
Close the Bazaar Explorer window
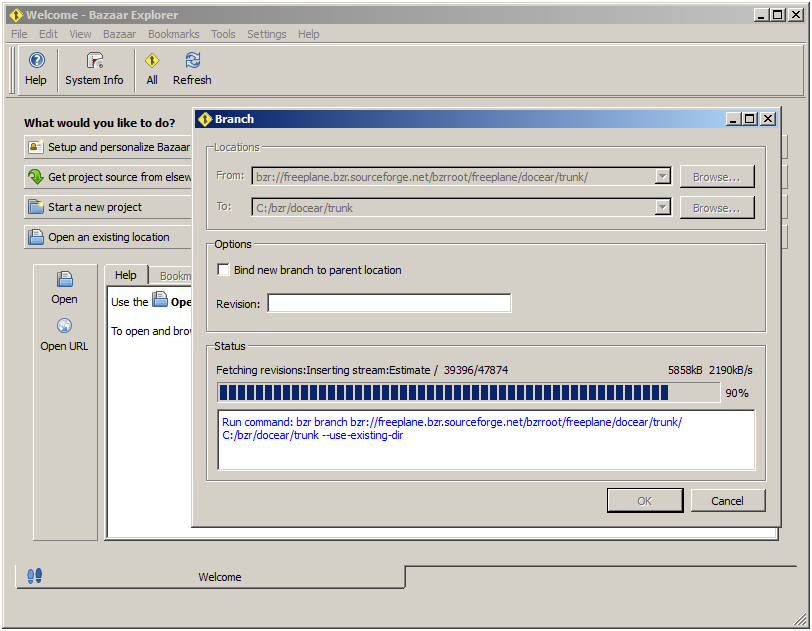point(795,15)
